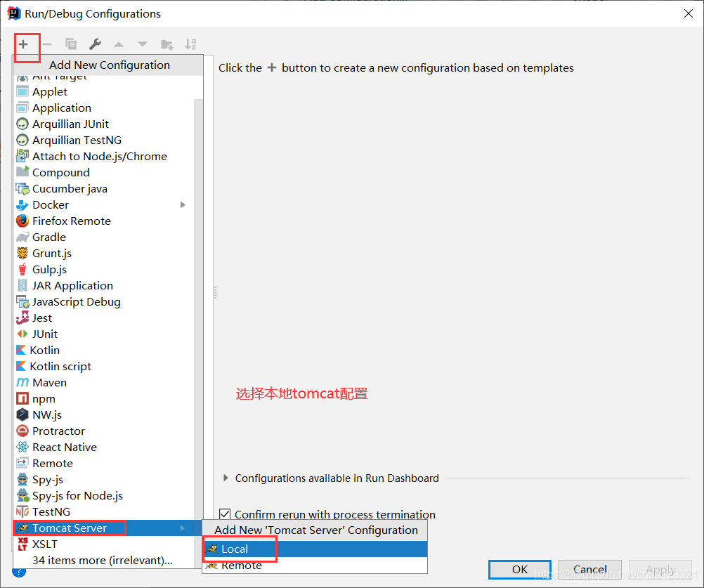Click the Firefox Remote icon
The height and width of the screenshot is (588, 704).
22,221
